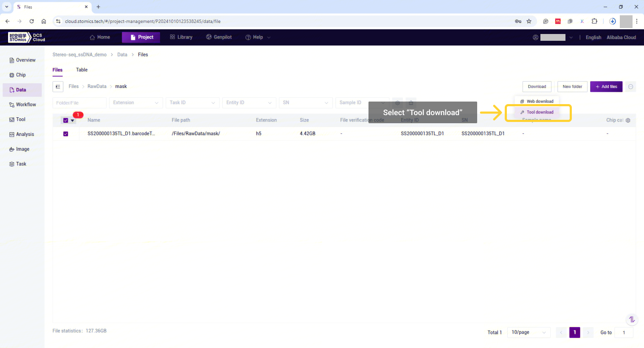This screenshot has height=348, width=644.
Task: Toggle the select-all checkbox in table header
Action: tap(66, 120)
